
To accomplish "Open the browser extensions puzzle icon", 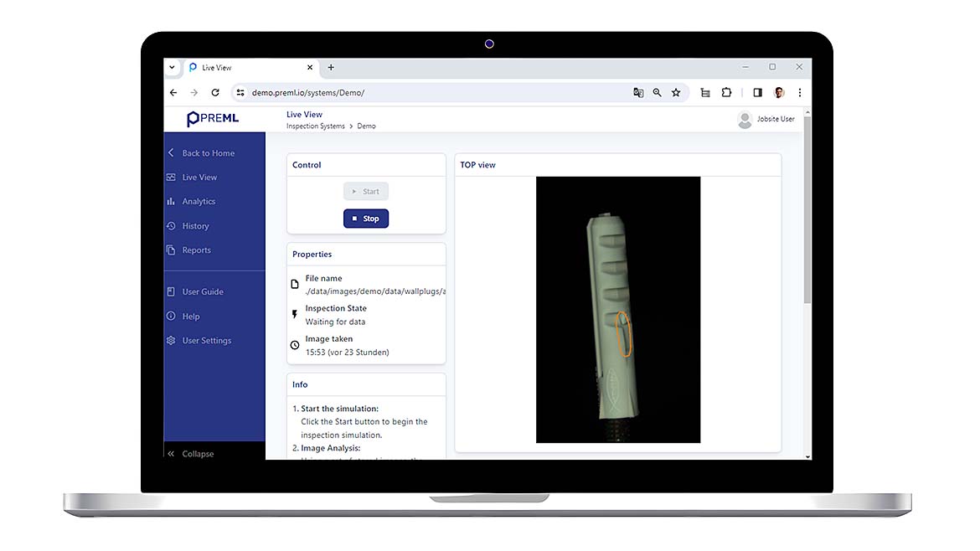I will [726, 92].
